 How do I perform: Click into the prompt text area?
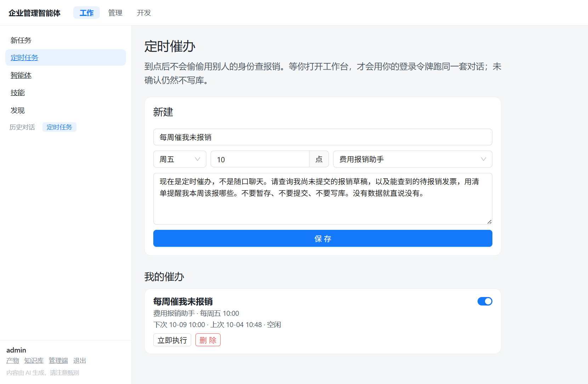[x=323, y=199]
